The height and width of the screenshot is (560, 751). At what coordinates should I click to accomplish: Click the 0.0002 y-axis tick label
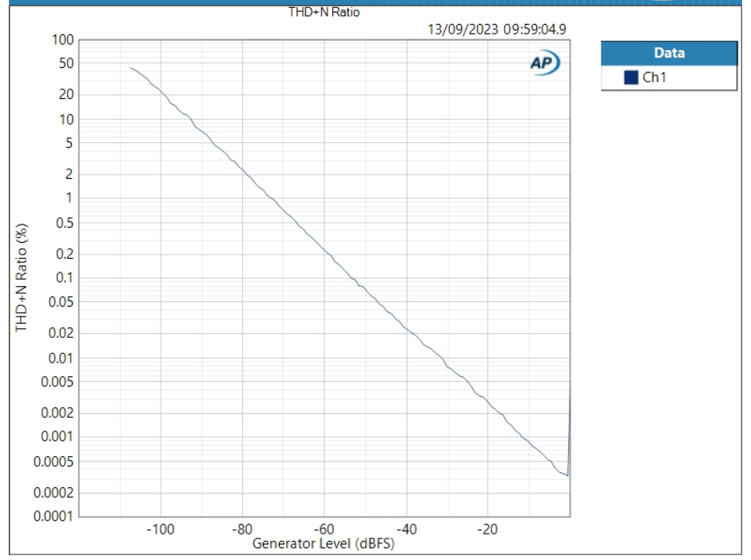54,492
